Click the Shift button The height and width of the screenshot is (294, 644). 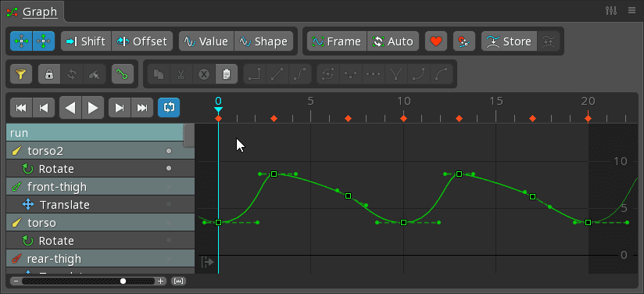(x=86, y=41)
